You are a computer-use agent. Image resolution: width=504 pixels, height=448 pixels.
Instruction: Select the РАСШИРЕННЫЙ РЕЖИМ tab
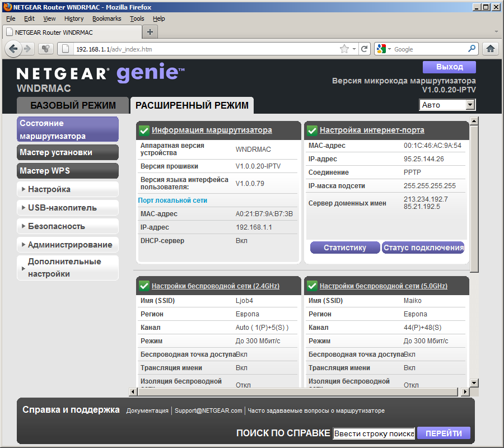[x=192, y=105]
